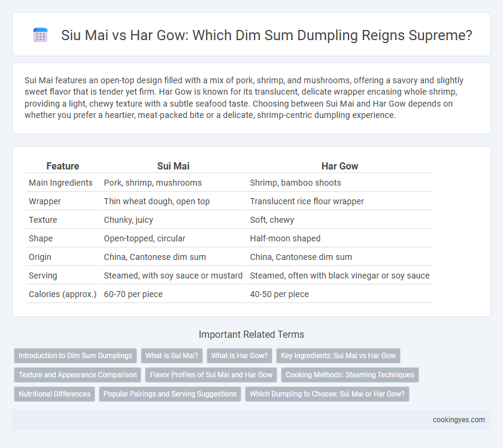503x448 pixels.
Task: Select the 'Serving' row label
Action: pyautogui.click(x=43, y=276)
